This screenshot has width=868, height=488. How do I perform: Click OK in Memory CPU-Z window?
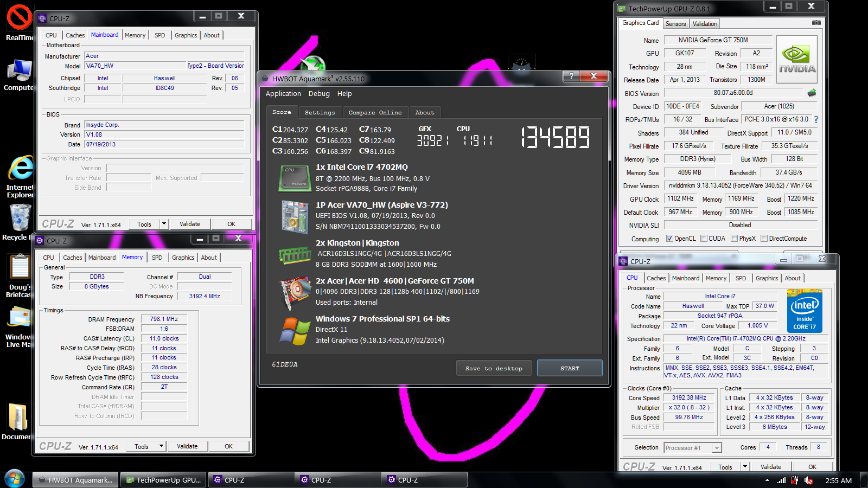(x=228, y=446)
